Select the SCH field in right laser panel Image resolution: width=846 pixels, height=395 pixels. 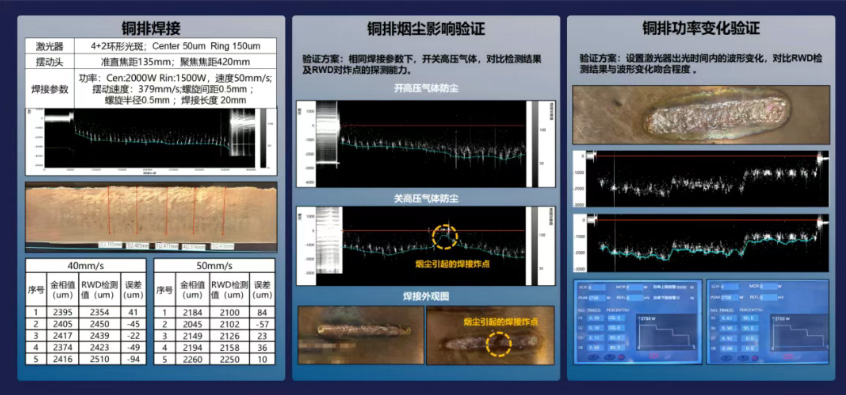[x=729, y=287]
